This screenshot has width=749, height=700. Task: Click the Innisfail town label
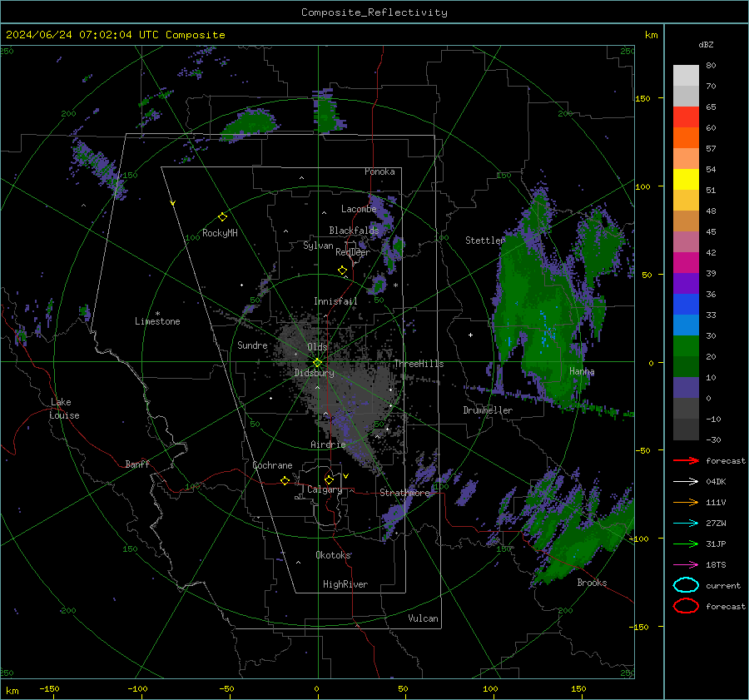point(335,301)
